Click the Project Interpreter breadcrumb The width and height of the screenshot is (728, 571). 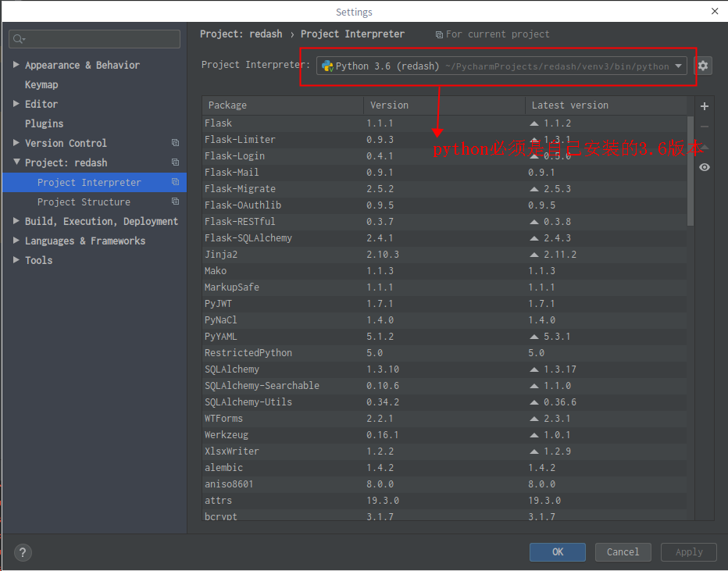[x=352, y=34]
